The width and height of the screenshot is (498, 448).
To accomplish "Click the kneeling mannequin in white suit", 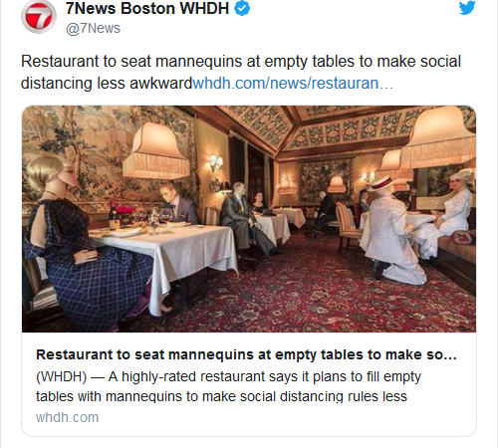I will click(x=393, y=232).
